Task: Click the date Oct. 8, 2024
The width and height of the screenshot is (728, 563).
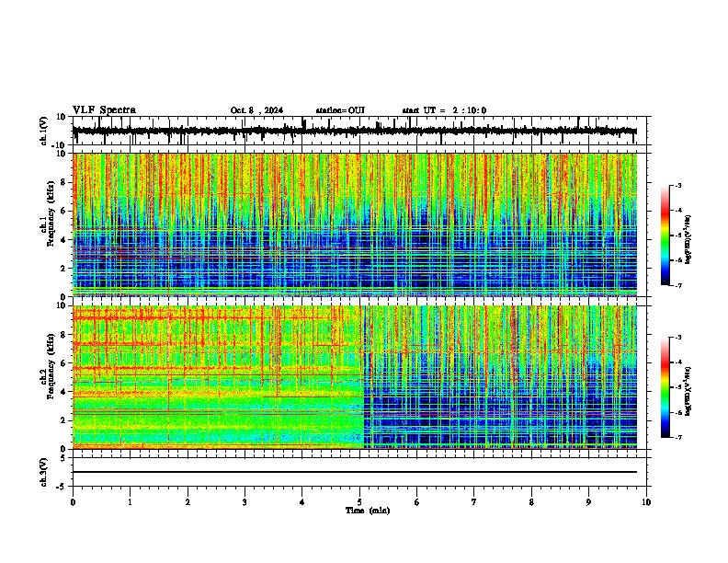Action: (x=256, y=110)
